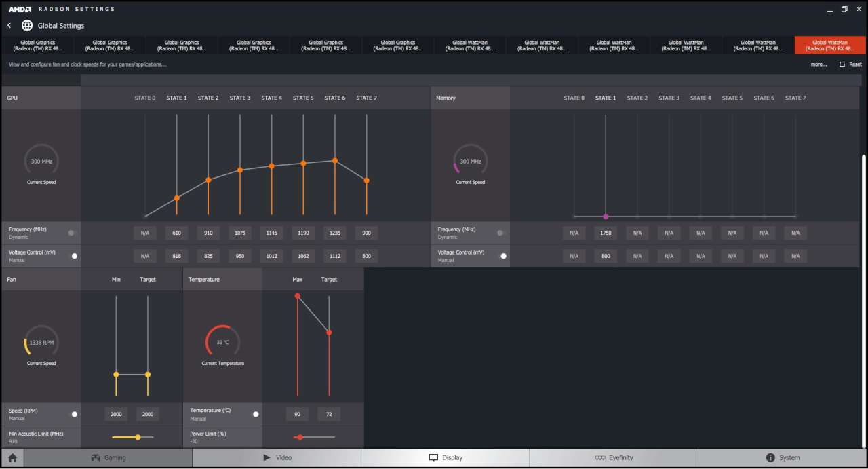The width and height of the screenshot is (868, 469).
Task: Edit GPU State 3 frequency field 1075
Action: point(240,233)
